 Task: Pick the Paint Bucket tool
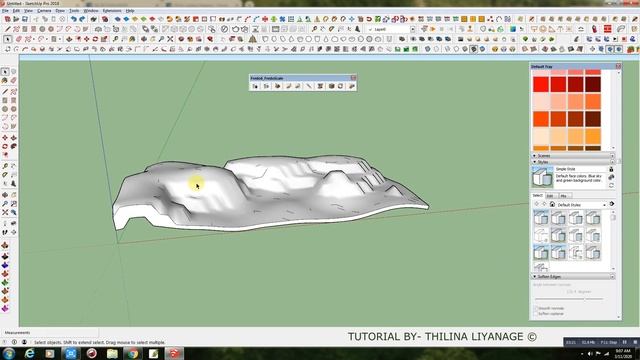tap(5, 80)
